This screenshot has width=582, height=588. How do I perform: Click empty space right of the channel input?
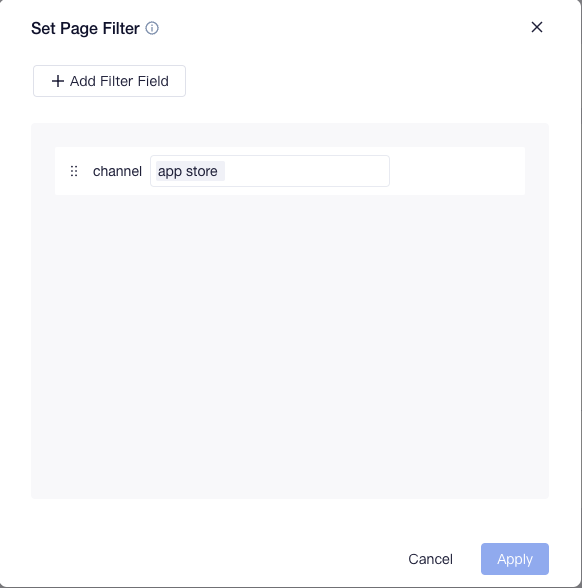click(457, 171)
